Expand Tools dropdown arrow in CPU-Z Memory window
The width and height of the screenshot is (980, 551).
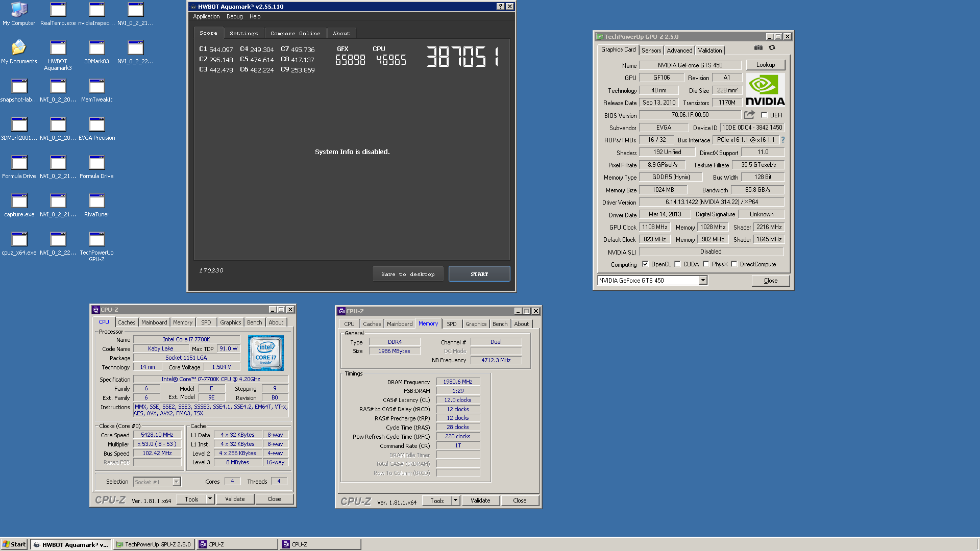pos(455,500)
